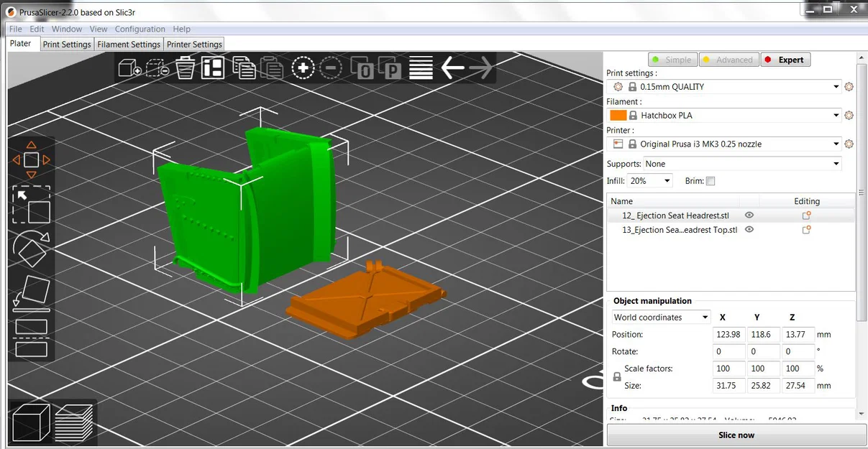Switch to Filament Settings tab
The width and height of the screenshot is (868, 449).
129,45
